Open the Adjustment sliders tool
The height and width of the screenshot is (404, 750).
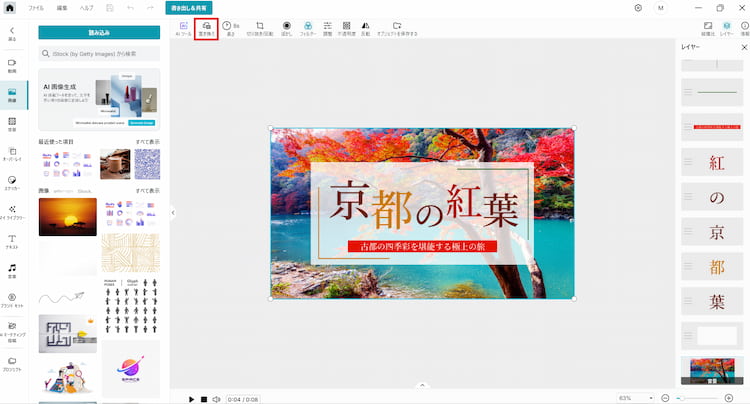click(328, 29)
